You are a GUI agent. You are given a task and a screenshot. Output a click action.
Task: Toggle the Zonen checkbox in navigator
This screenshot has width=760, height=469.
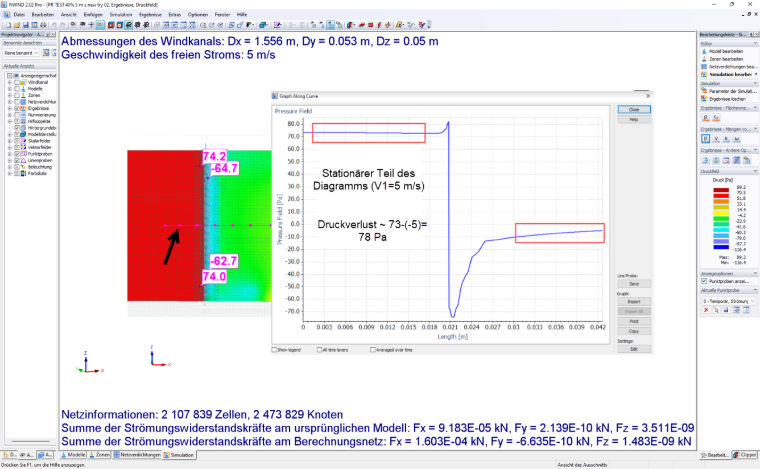[17, 95]
